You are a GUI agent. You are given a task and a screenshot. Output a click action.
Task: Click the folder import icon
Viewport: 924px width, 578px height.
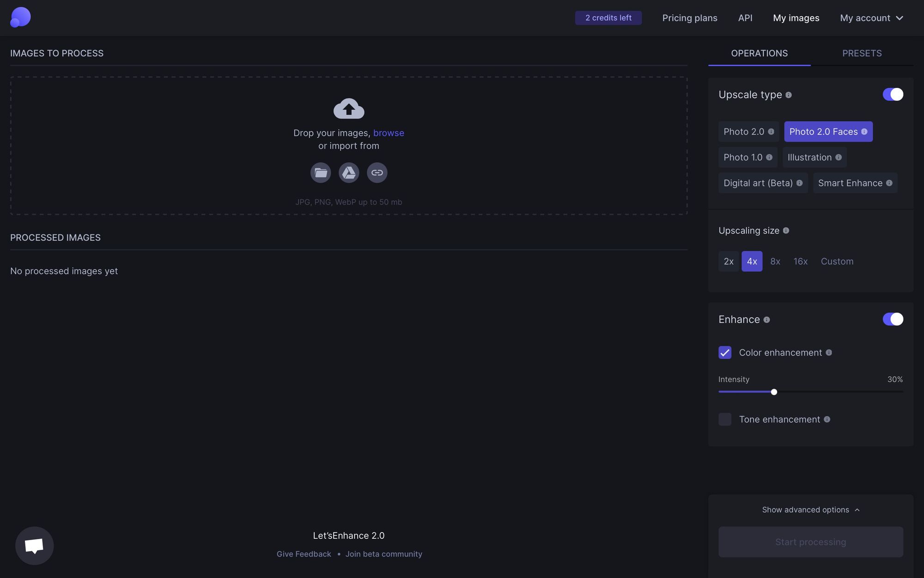click(321, 172)
